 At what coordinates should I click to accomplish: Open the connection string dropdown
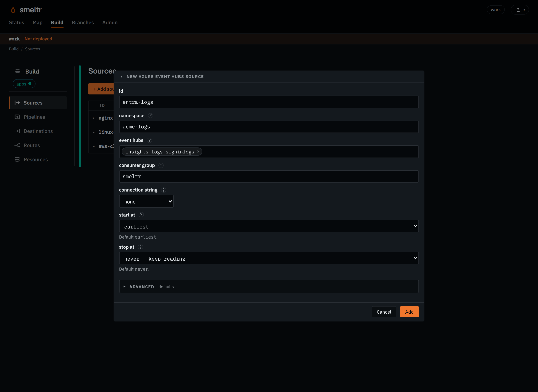click(146, 201)
